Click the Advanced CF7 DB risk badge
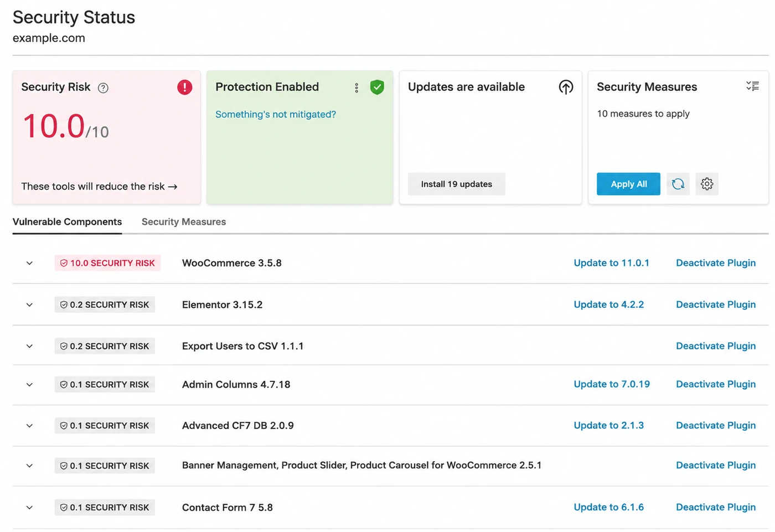Image resolution: width=775 pixels, height=532 pixels. (x=105, y=425)
